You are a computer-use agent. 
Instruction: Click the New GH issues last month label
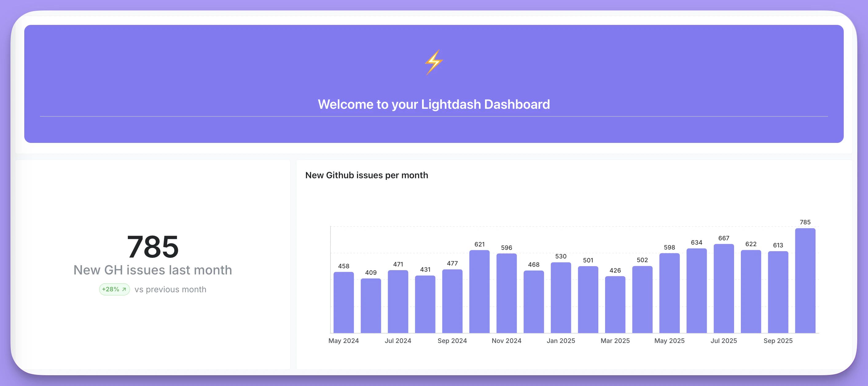(153, 270)
